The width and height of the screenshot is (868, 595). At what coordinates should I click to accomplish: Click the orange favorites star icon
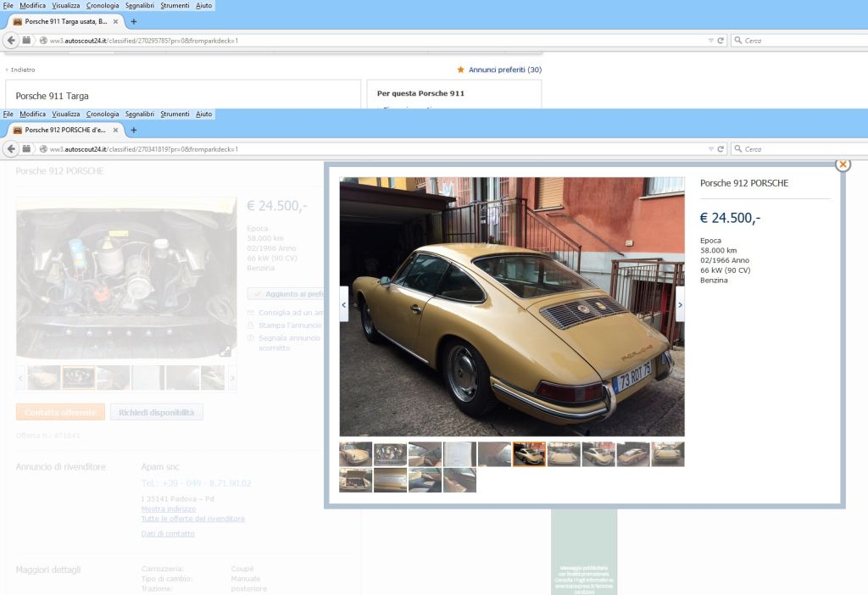(460, 70)
